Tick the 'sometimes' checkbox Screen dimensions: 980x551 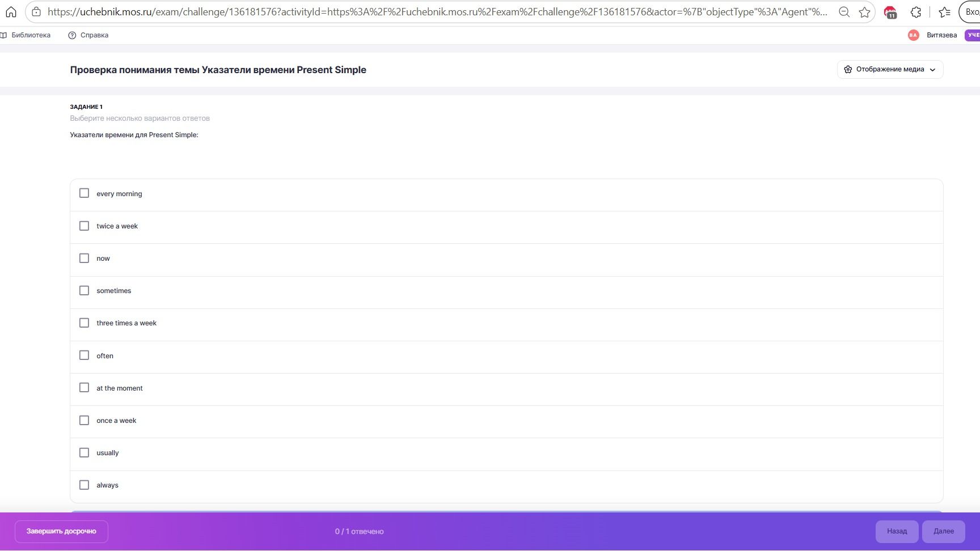point(84,290)
